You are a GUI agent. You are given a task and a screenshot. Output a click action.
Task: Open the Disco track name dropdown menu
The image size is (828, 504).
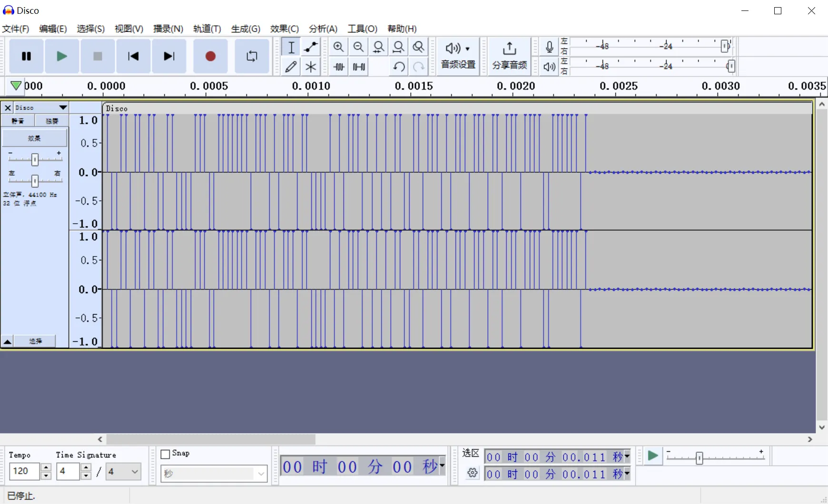(x=63, y=108)
